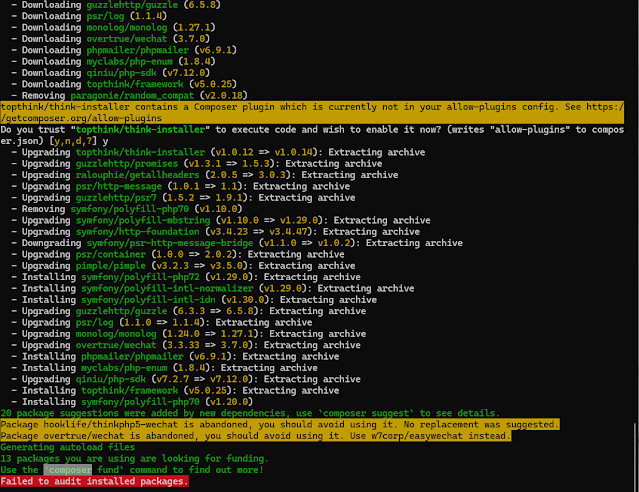Click version '(6.3.3 => 6.5.8)' text
639x492 pixels.
tap(216, 311)
